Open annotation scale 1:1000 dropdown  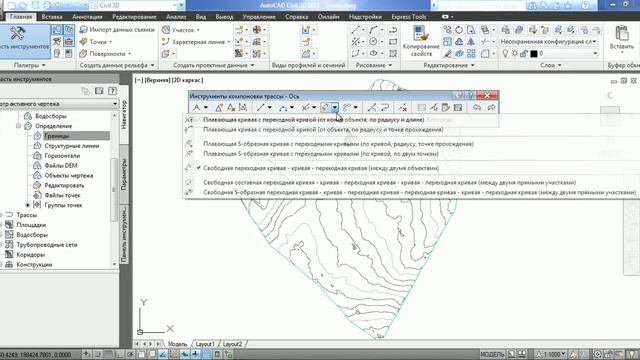(563, 354)
